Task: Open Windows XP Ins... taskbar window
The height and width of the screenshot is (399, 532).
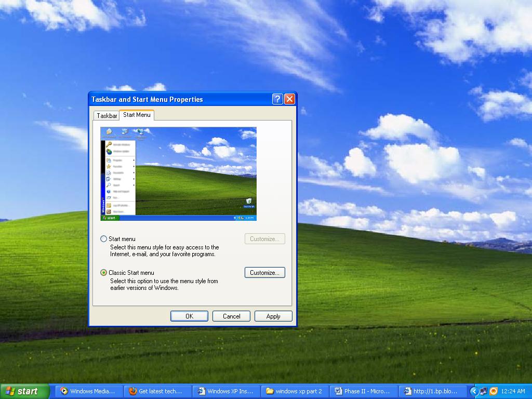Action: [x=227, y=391]
